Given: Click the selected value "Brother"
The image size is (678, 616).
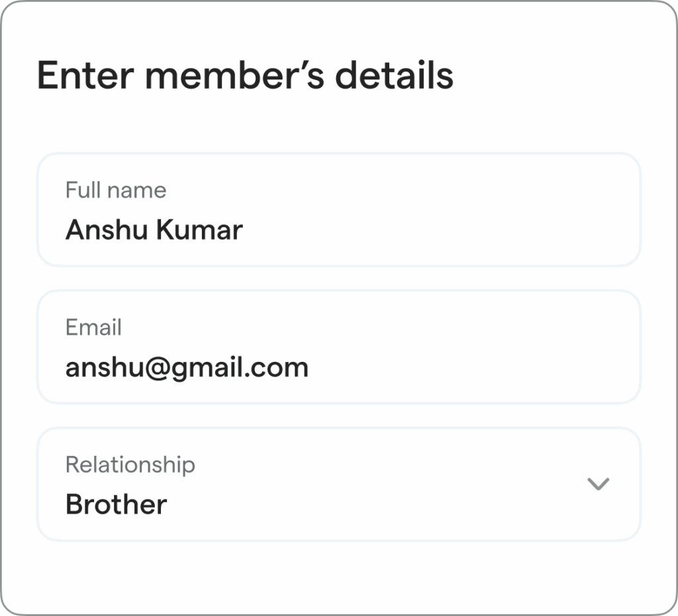Looking at the screenshot, I should 116,505.
